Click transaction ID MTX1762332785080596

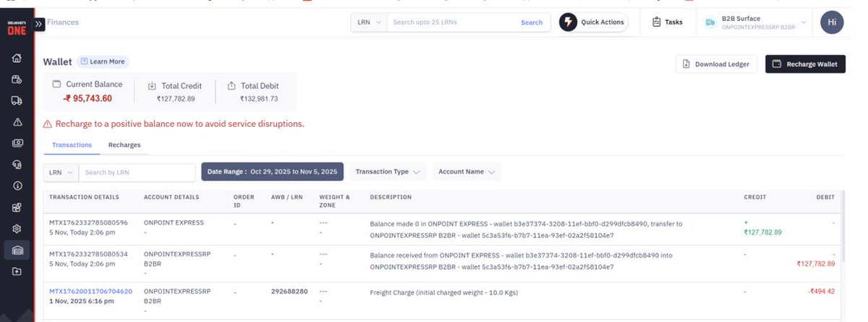tap(88, 222)
